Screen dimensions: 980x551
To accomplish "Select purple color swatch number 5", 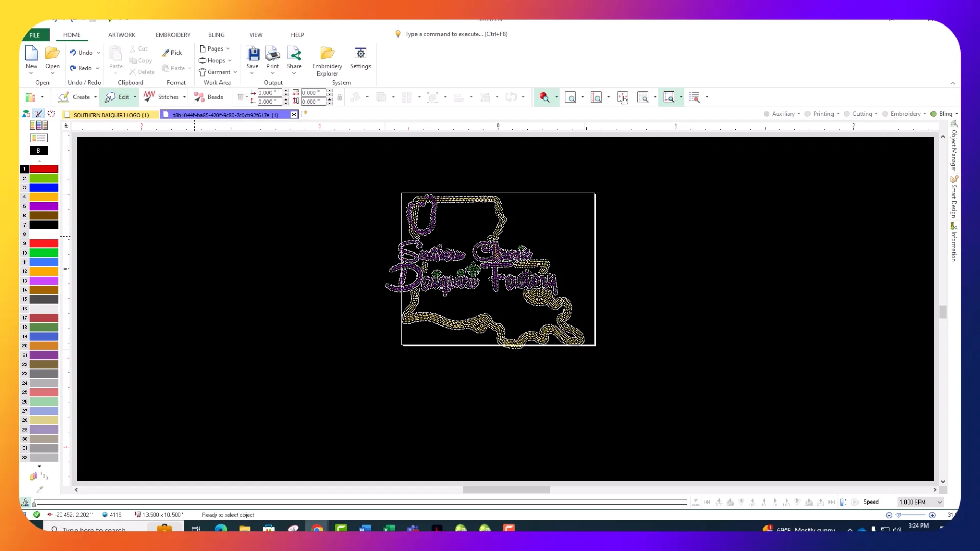I will point(43,207).
